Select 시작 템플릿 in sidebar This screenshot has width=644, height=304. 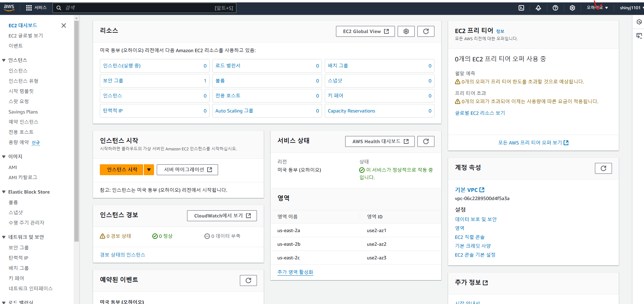coord(21,91)
